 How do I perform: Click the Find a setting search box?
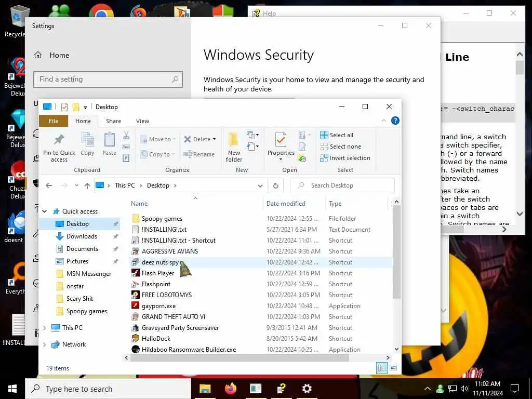108,79
